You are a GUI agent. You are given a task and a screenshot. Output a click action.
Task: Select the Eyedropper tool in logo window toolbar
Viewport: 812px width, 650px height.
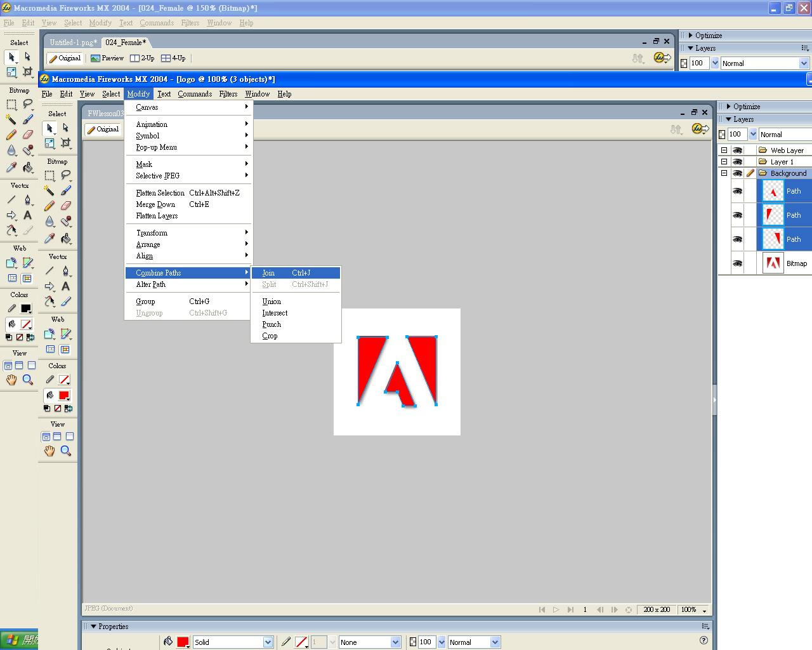[49, 238]
